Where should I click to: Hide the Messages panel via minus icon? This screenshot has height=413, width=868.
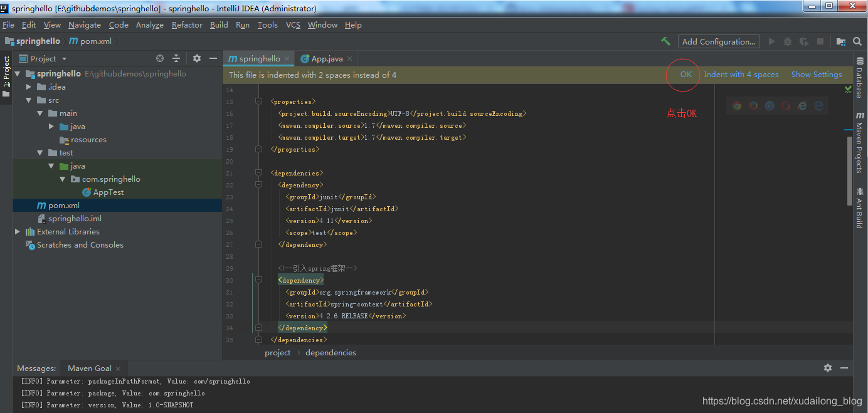coord(844,368)
